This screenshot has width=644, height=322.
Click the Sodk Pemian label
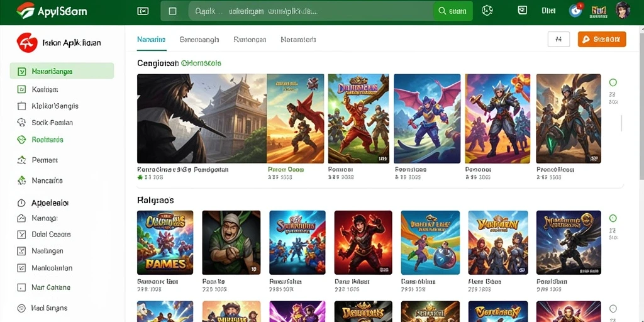[52, 123]
